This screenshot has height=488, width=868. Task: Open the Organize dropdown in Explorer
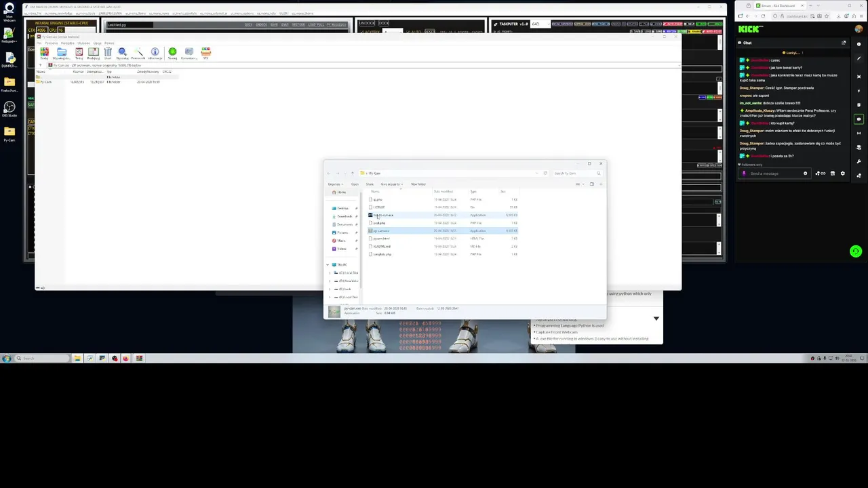[336, 184]
